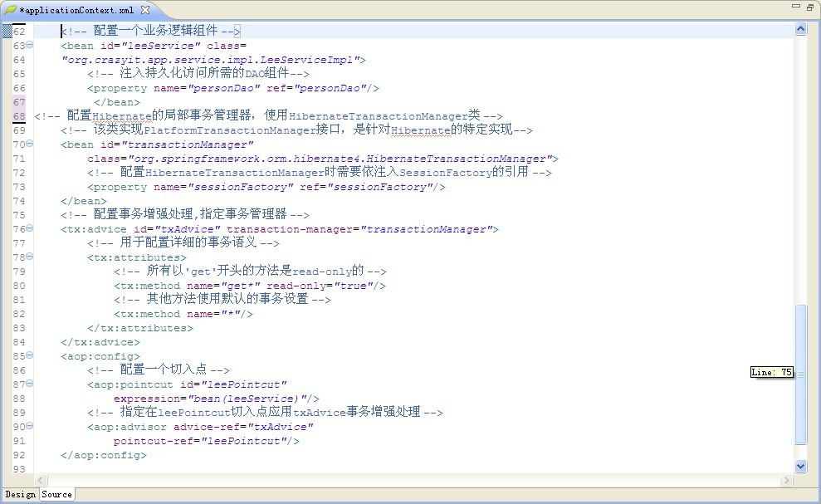Collapse the aop:pointcut element

point(27,384)
